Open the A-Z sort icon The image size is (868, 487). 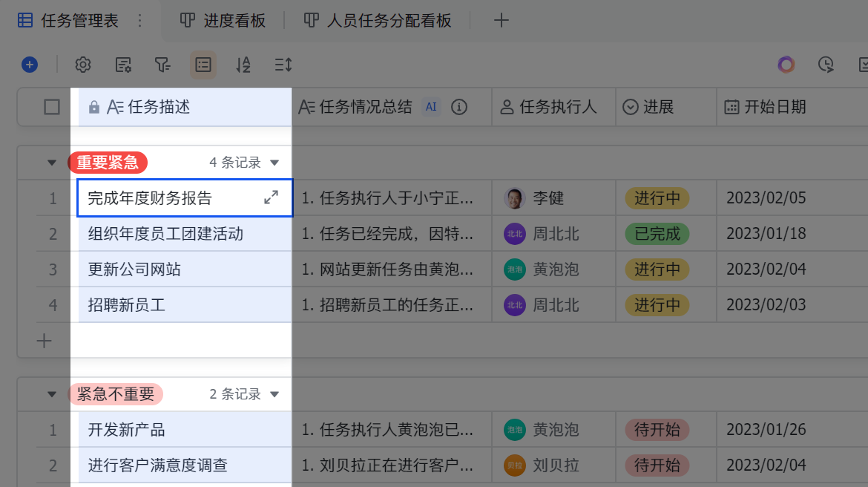[243, 65]
